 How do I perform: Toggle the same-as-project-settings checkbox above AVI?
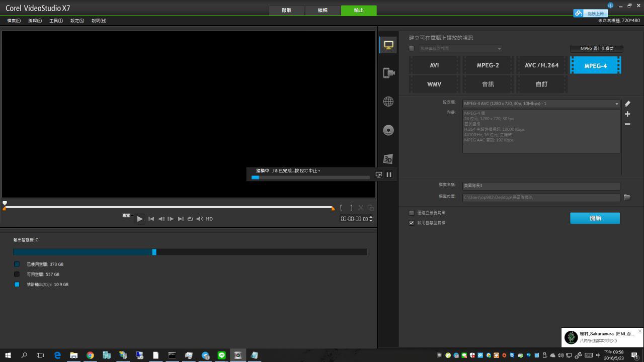point(412,49)
